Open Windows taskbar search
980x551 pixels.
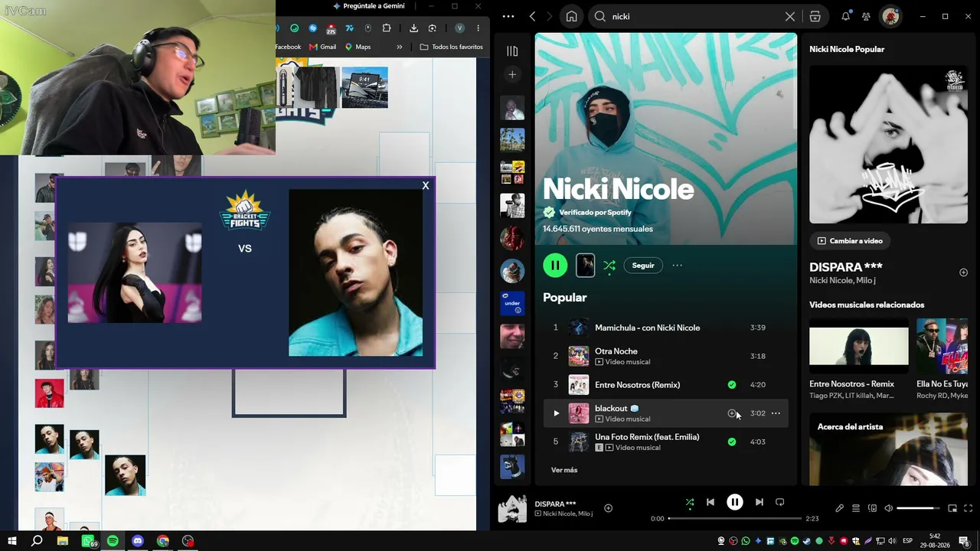37,541
